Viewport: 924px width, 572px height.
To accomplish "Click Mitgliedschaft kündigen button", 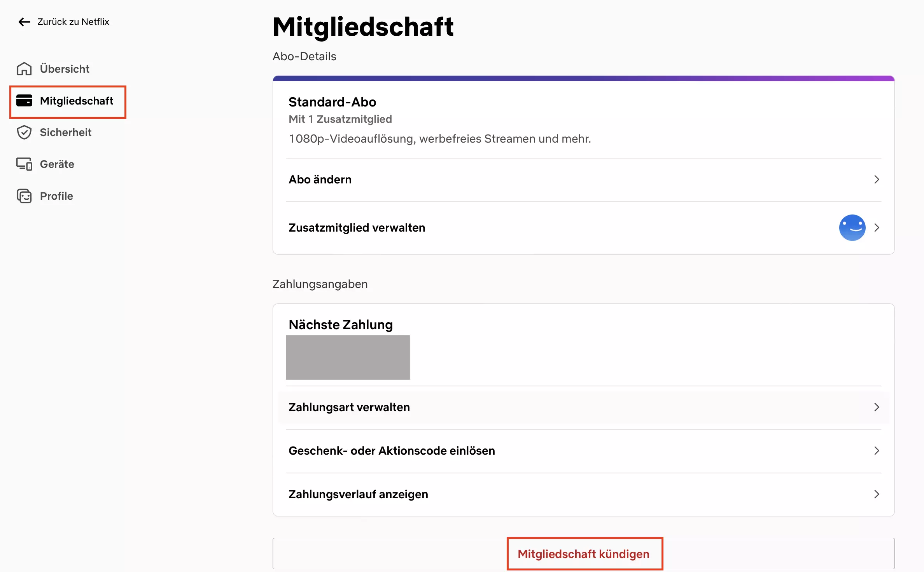I will tap(583, 553).
